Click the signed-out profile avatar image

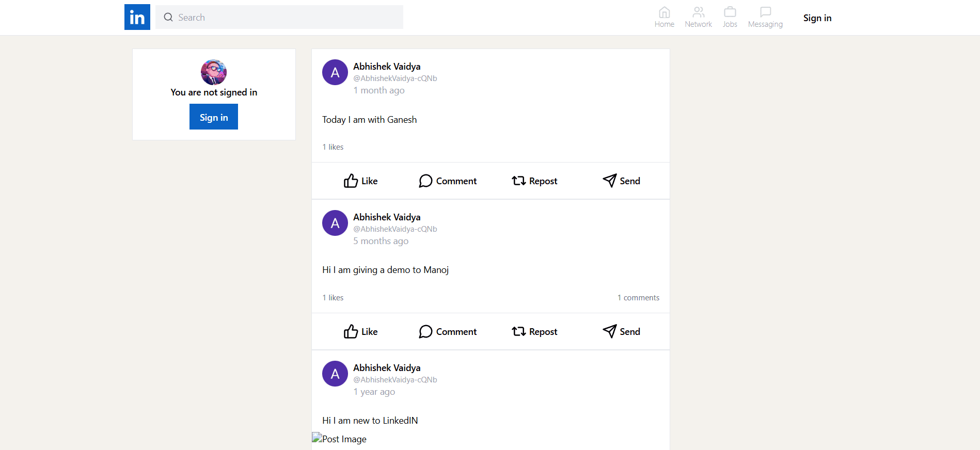pyautogui.click(x=214, y=72)
